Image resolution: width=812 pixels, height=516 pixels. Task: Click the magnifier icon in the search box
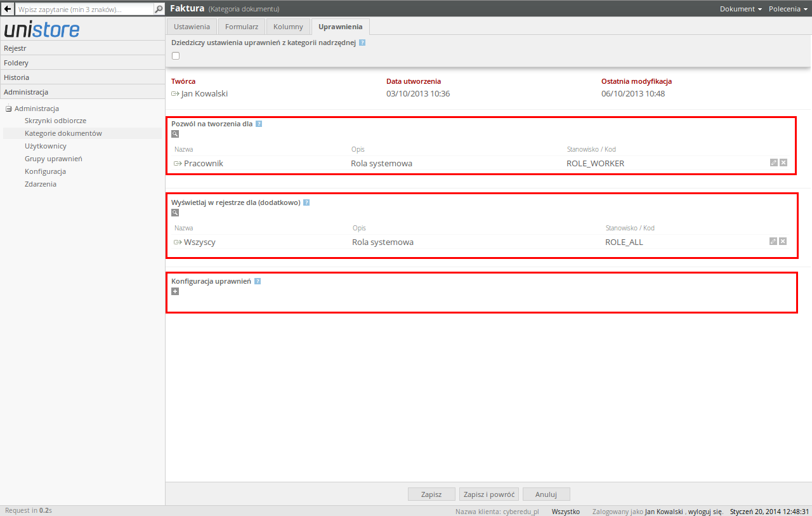coord(159,10)
